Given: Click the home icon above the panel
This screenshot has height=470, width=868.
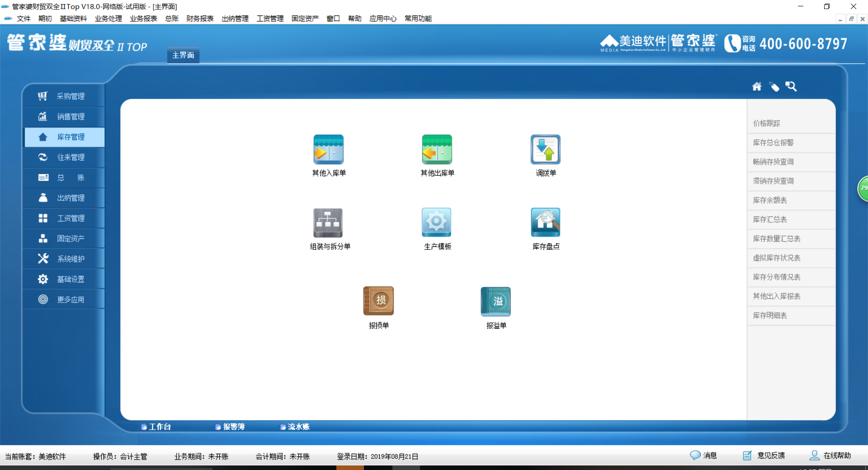Looking at the screenshot, I should (757, 86).
